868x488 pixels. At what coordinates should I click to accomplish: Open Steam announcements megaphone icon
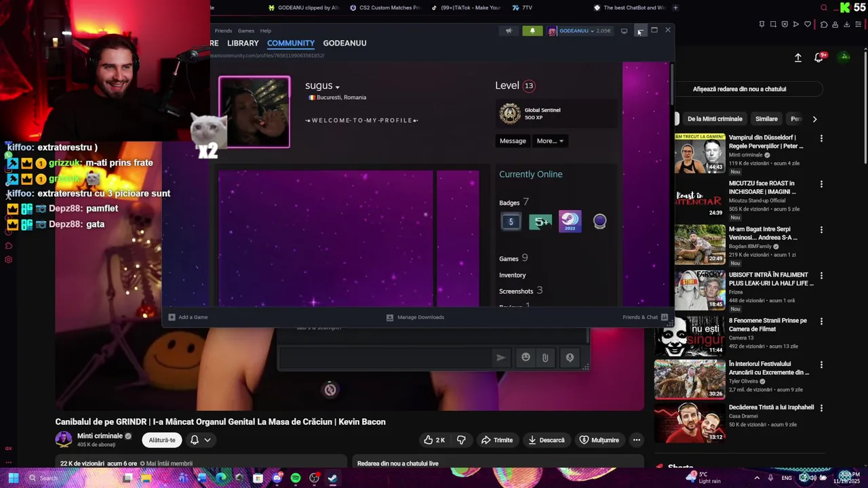509,30
